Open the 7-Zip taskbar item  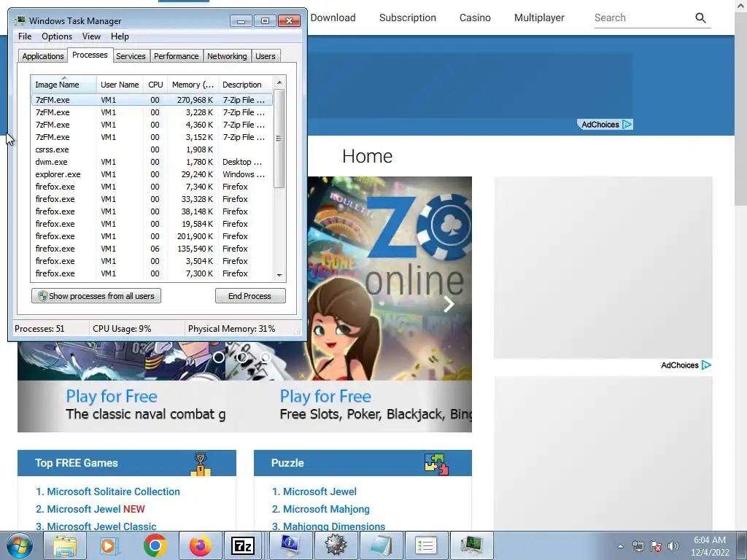click(243, 545)
